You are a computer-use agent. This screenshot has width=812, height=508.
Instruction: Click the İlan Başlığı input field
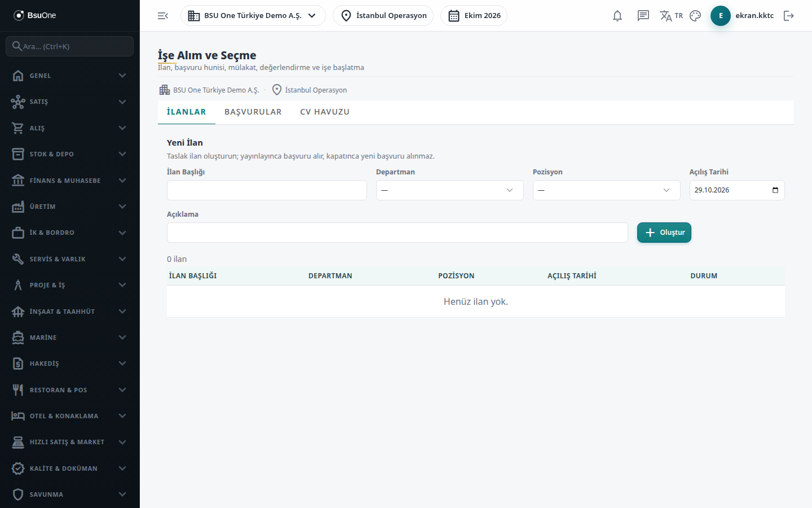coord(267,190)
